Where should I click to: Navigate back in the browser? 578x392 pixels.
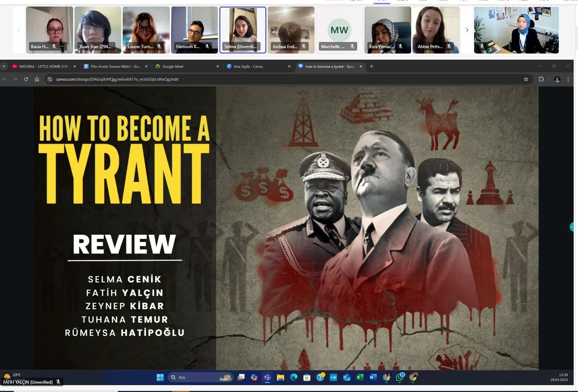(5, 79)
